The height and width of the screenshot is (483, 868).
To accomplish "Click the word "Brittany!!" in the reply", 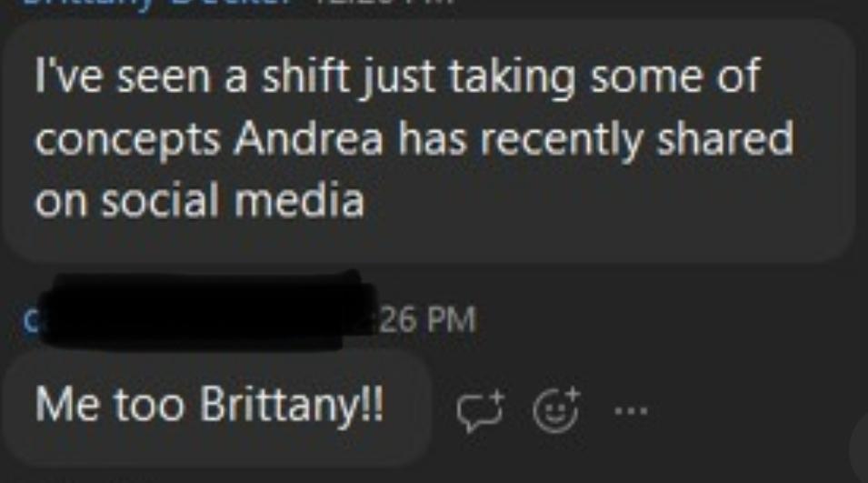I will 291,406.
